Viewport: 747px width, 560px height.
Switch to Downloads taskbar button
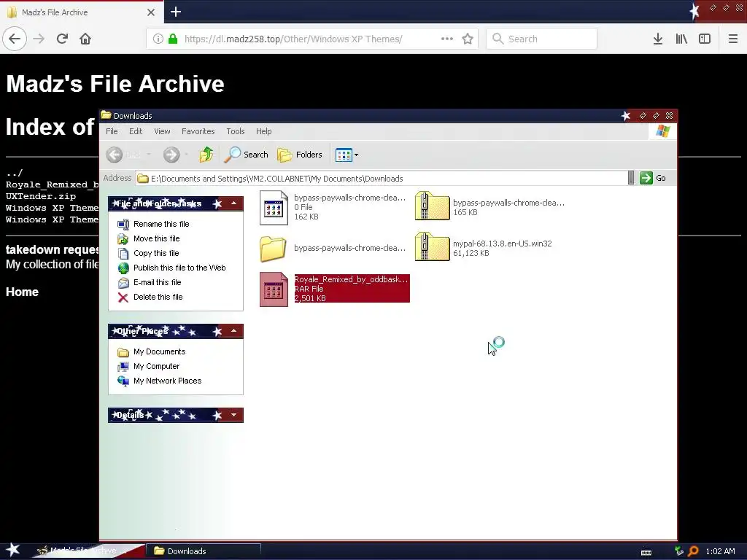click(x=203, y=551)
